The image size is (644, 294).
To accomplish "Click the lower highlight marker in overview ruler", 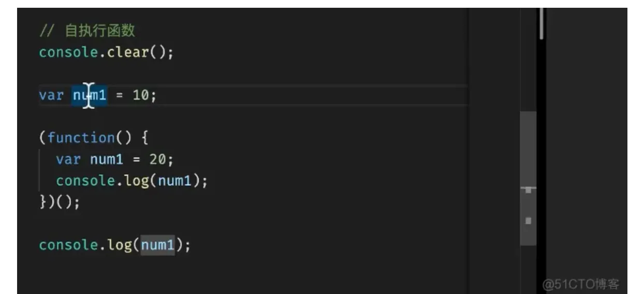I will pyautogui.click(x=528, y=221).
